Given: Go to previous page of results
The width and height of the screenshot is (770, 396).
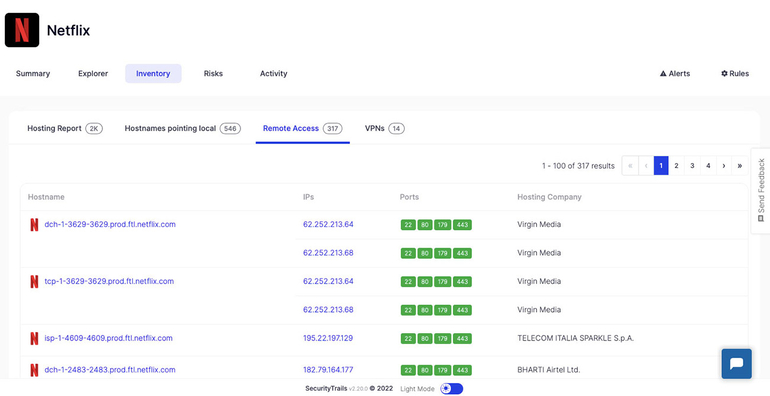Looking at the screenshot, I should pyautogui.click(x=646, y=166).
